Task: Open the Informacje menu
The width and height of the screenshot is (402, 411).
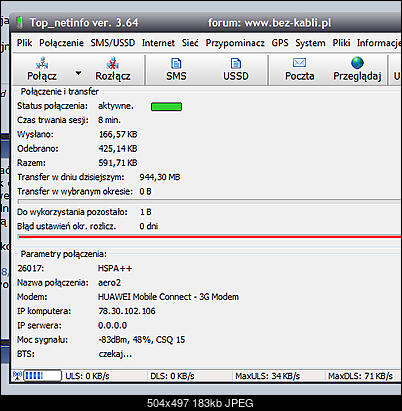Action: (x=379, y=43)
